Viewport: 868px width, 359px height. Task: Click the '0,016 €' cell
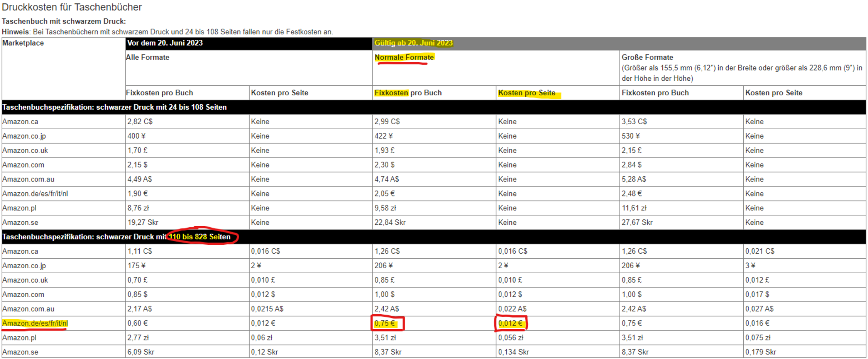805,323
